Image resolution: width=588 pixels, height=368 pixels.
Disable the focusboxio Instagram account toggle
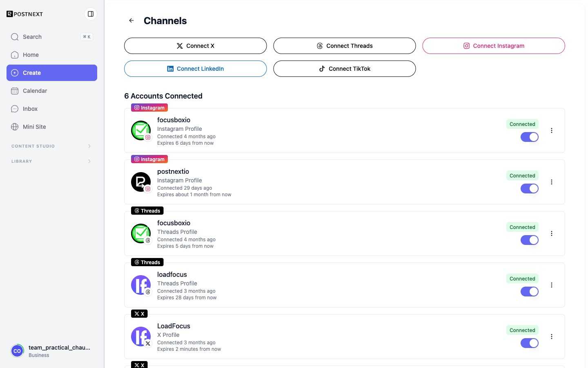pyautogui.click(x=530, y=137)
